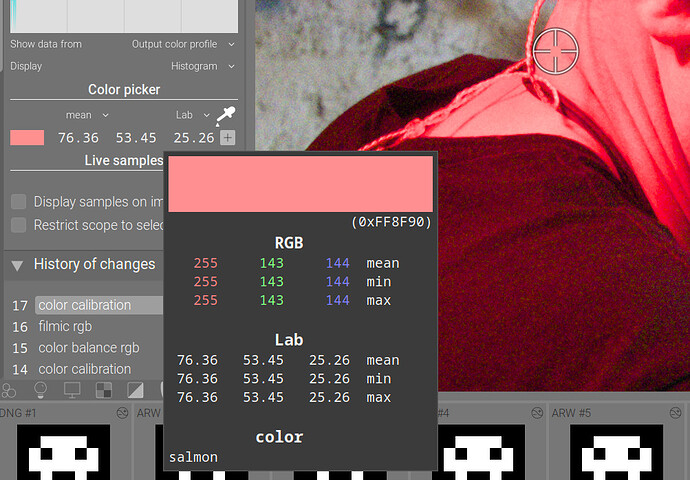Open the Output color profile dropdown
Viewport: 690px width, 480px height.
pyautogui.click(x=183, y=44)
